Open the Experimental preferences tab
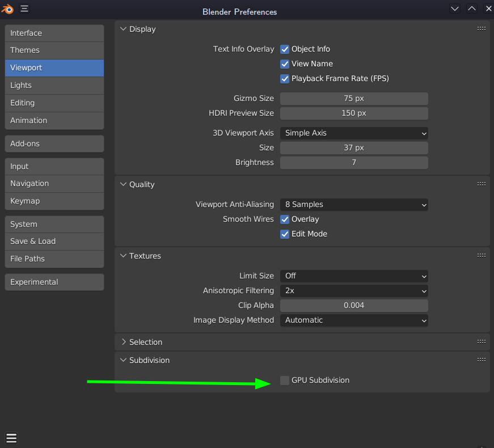This screenshot has height=448, width=494. click(54, 282)
